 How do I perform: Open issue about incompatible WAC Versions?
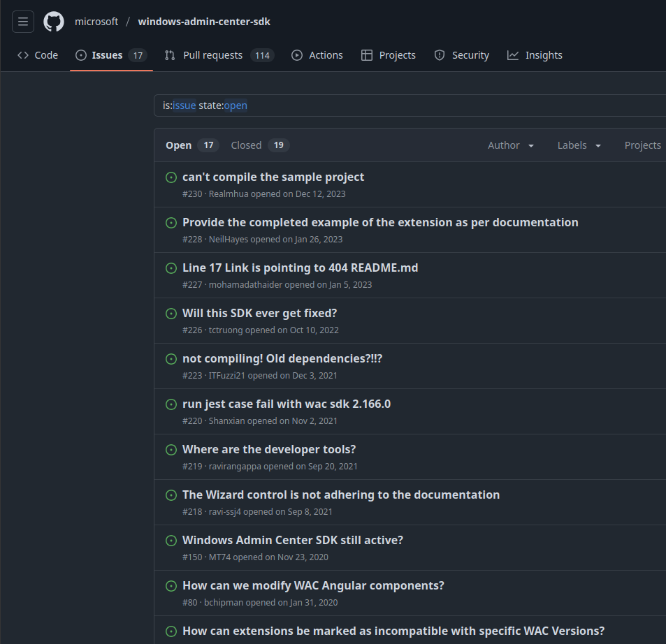(x=393, y=631)
